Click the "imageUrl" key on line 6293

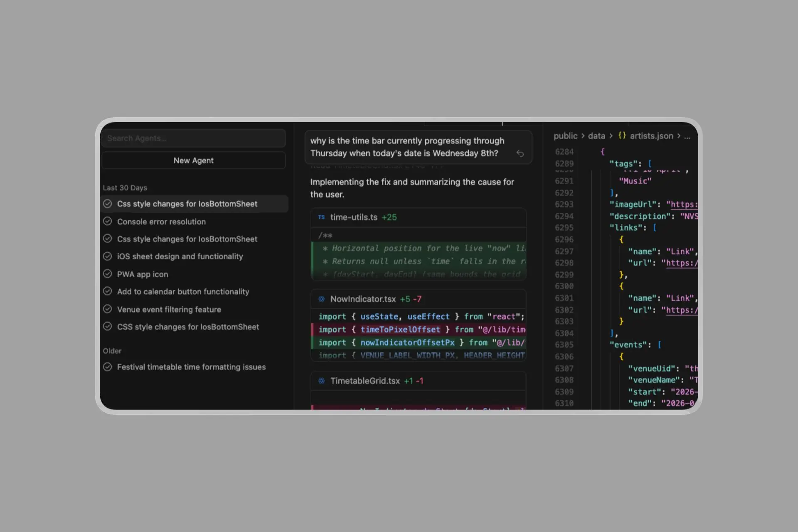[x=634, y=204]
